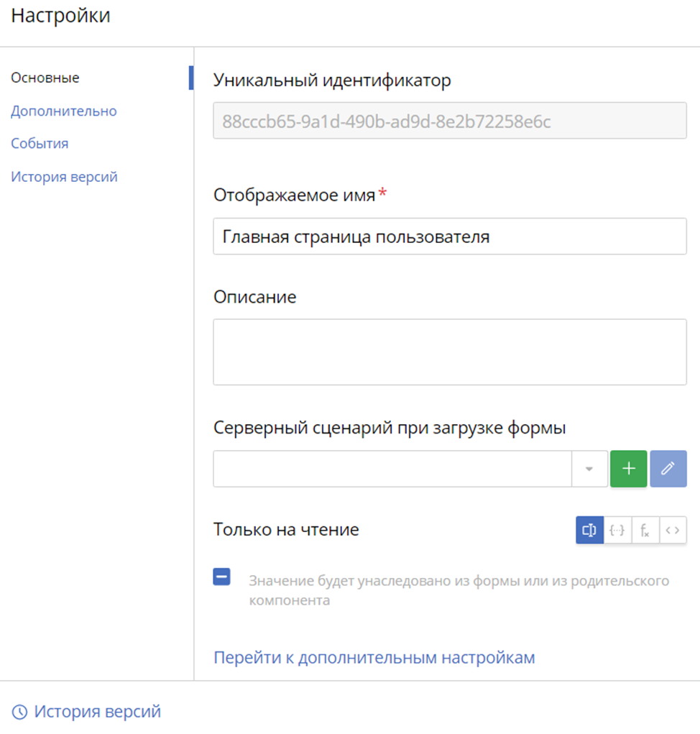Switch to the События tab
This screenshot has width=700, height=734.
(40, 144)
